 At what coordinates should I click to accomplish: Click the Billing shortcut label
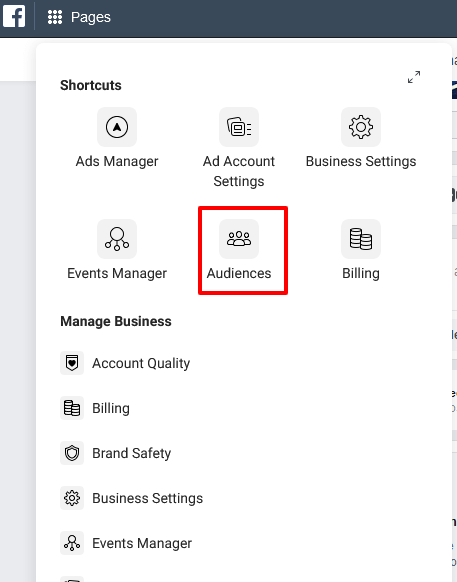tap(361, 273)
